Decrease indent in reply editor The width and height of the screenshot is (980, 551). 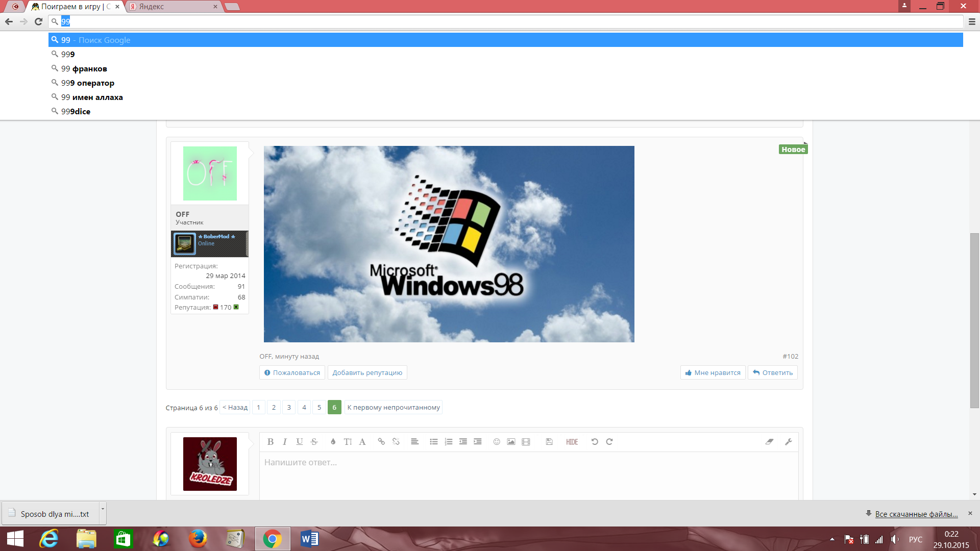(463, 442)
